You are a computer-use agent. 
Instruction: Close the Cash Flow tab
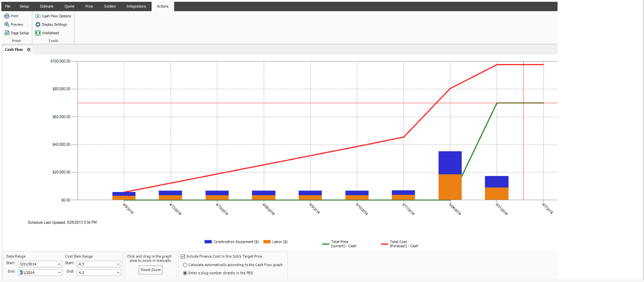tap(29, 49)
